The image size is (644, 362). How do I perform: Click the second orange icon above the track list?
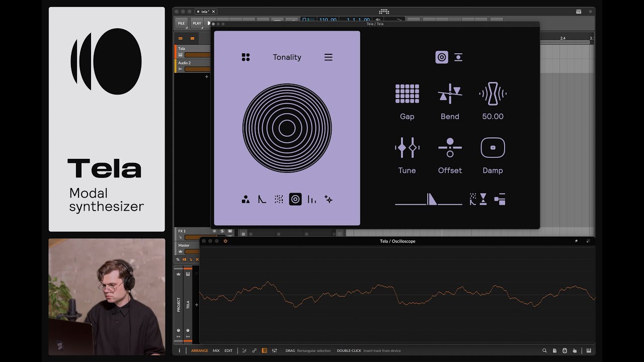(x=192, y=38)
